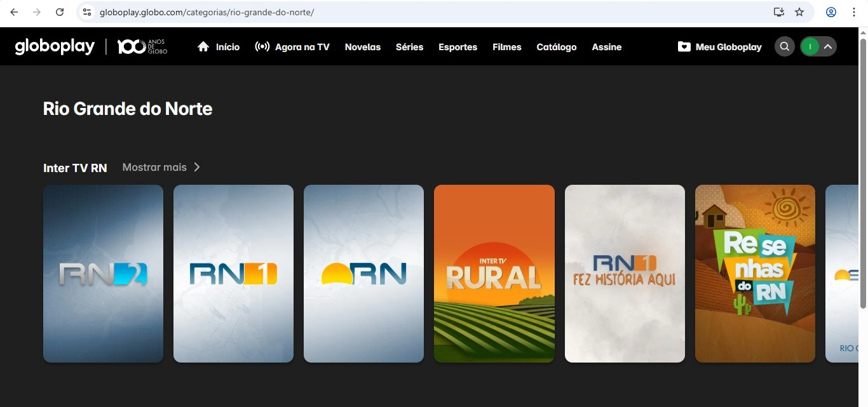Open the search magnifier icon
The image size is (868, 407).
click(785, 46)
